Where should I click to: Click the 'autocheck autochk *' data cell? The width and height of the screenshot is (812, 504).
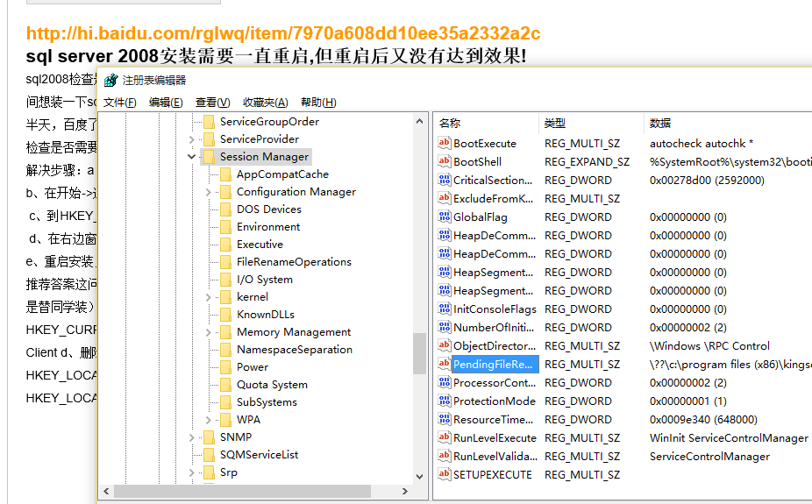click(702, 144)
